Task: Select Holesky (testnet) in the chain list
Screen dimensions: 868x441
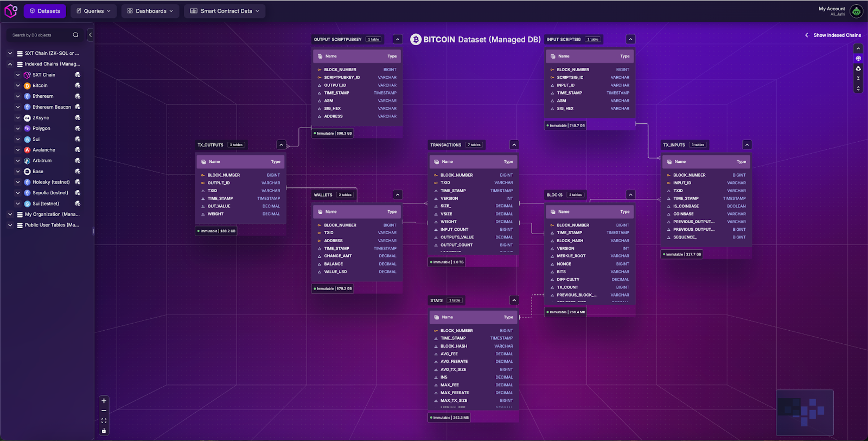Action: point(51,182)
